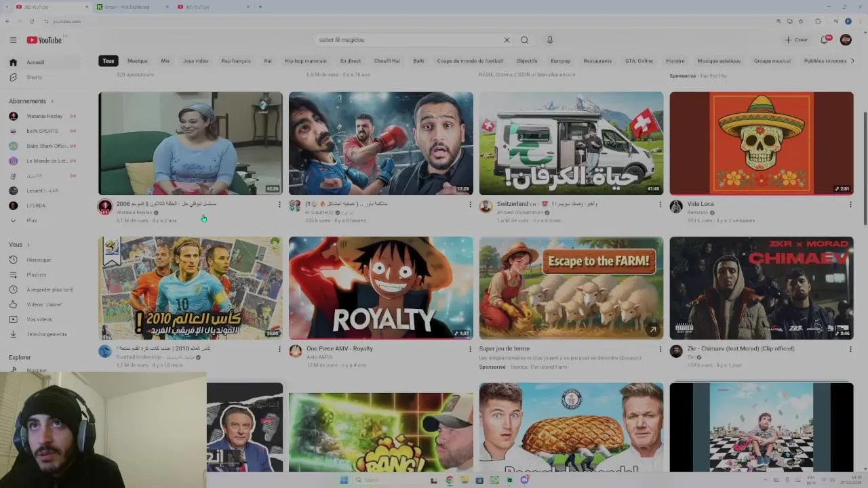Bookmark this page with the star icon
This screenshot has height=488, width=868.
(801, 21)
